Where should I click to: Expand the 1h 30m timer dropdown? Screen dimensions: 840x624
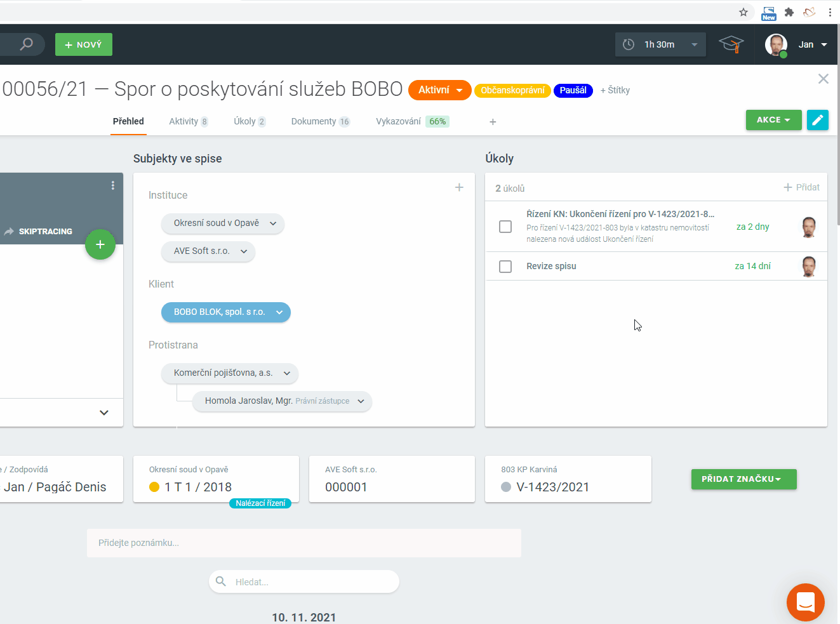[695, 44]
